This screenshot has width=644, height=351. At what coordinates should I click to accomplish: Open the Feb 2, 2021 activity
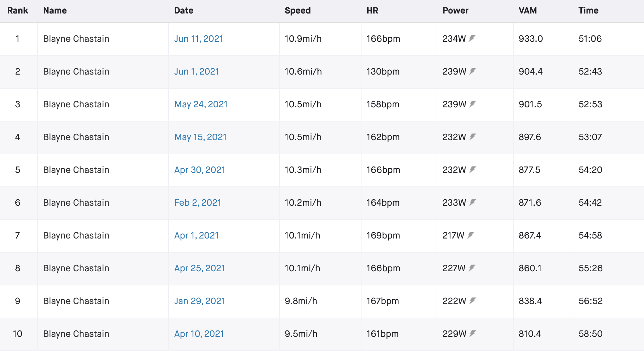click(x=198, y=203)
